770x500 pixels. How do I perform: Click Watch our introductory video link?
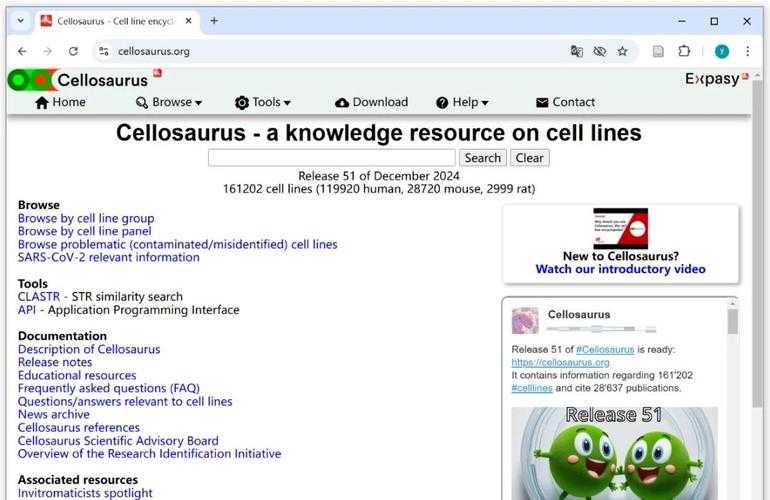pyautogui.click(x=620, y=269)
